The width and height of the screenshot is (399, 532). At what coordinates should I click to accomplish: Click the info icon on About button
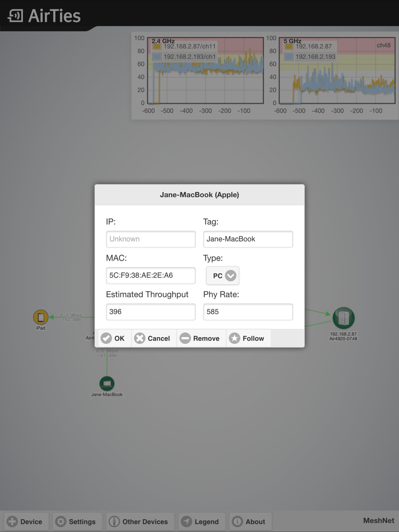click(237, 521)
